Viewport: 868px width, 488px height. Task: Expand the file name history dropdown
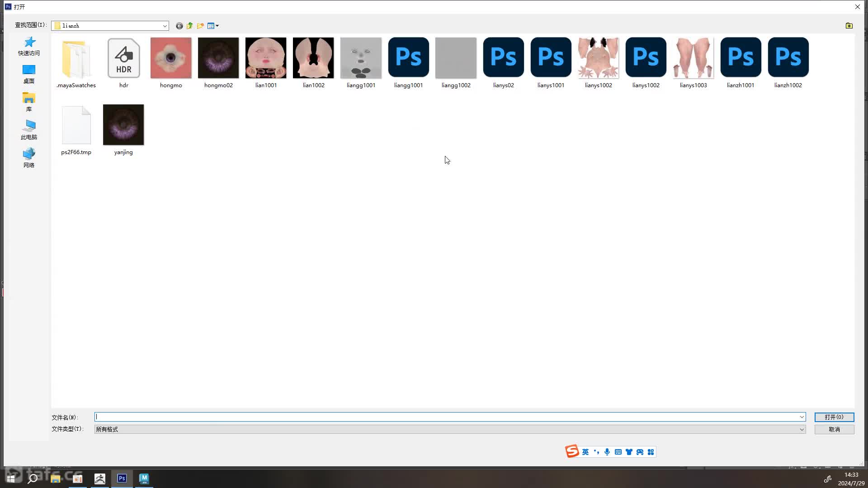click(x=802, y=417)
